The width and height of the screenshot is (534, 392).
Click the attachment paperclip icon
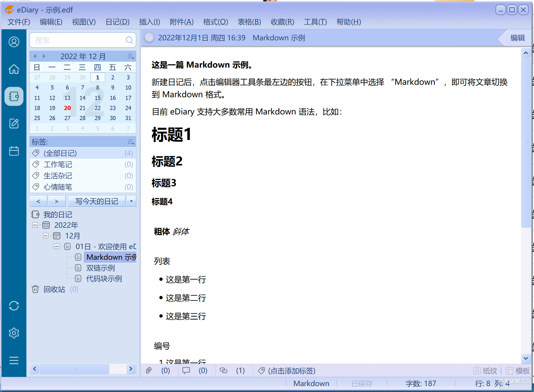click(x=149, y=370)
